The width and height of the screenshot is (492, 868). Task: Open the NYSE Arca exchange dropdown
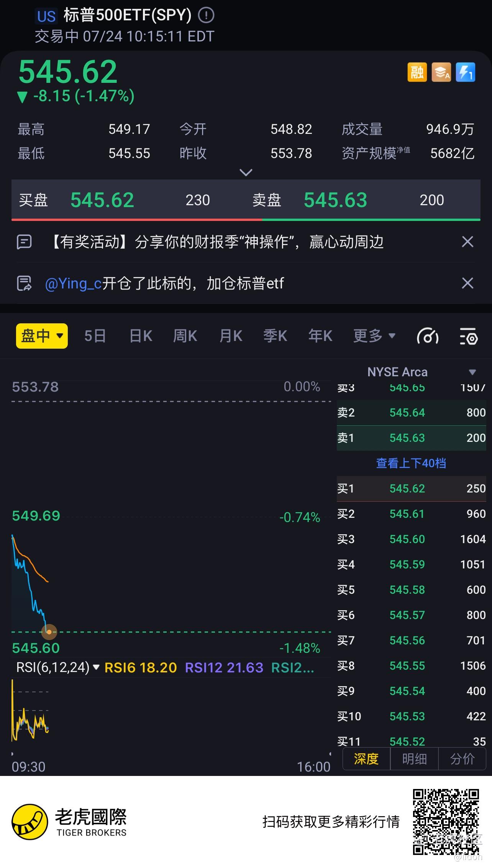(421, 372)
